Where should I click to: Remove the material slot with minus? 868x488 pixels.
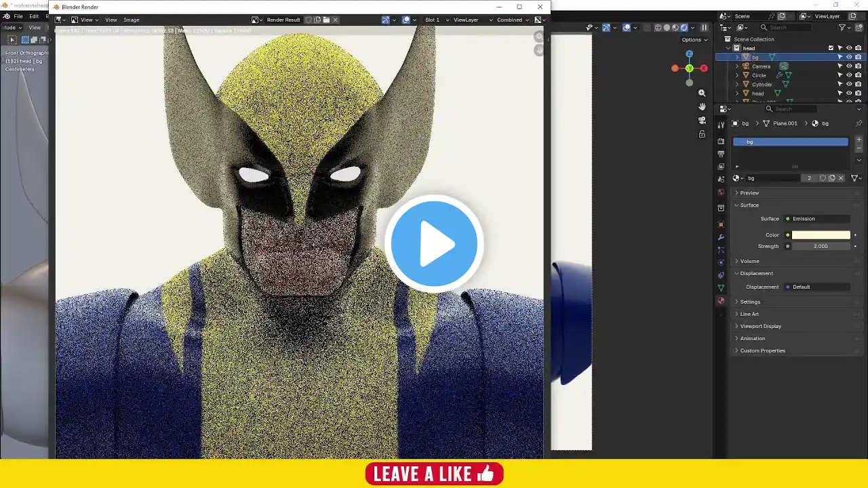click(859, 148)
